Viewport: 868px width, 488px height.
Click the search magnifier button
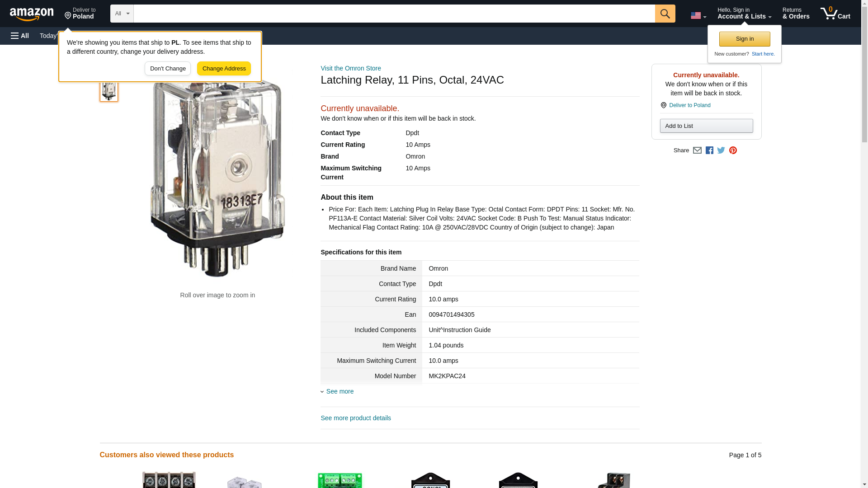tap(665, 14)
